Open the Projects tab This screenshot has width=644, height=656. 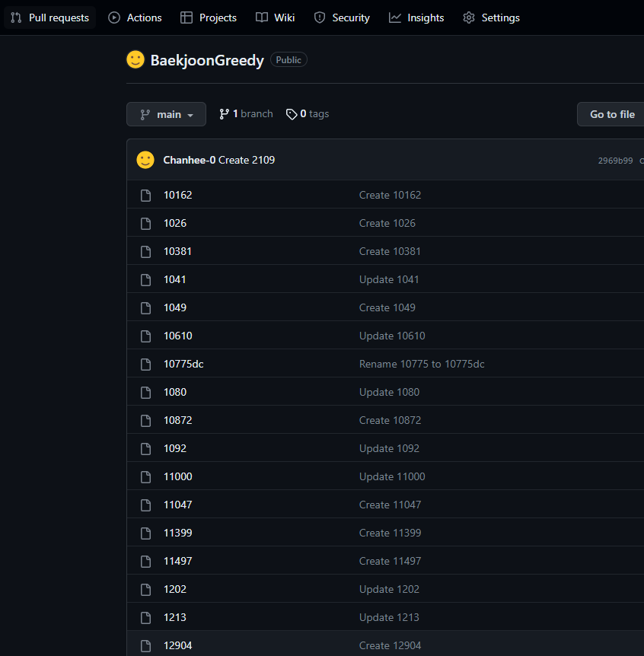(x=209, y=18)
